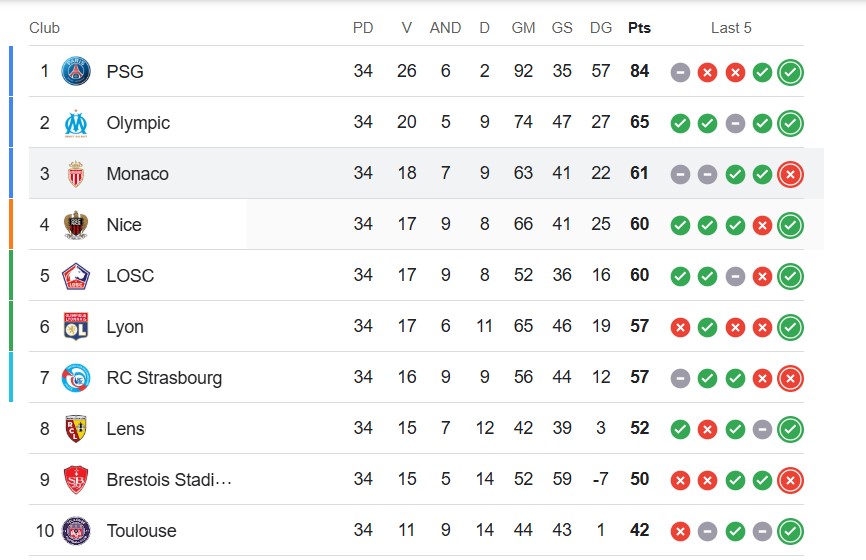
Task: Click the Olympic Marseille club logo
Action: [x=76, y=123]
